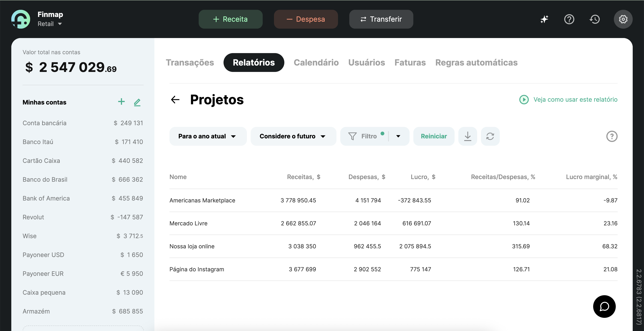This screenshot has width=644, height=331.
Task: Click the play icon for report tutorial
Action: [524, 99]
